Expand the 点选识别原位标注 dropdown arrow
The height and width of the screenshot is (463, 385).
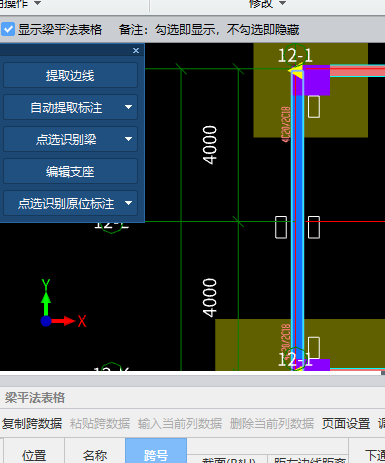[128, 203]
